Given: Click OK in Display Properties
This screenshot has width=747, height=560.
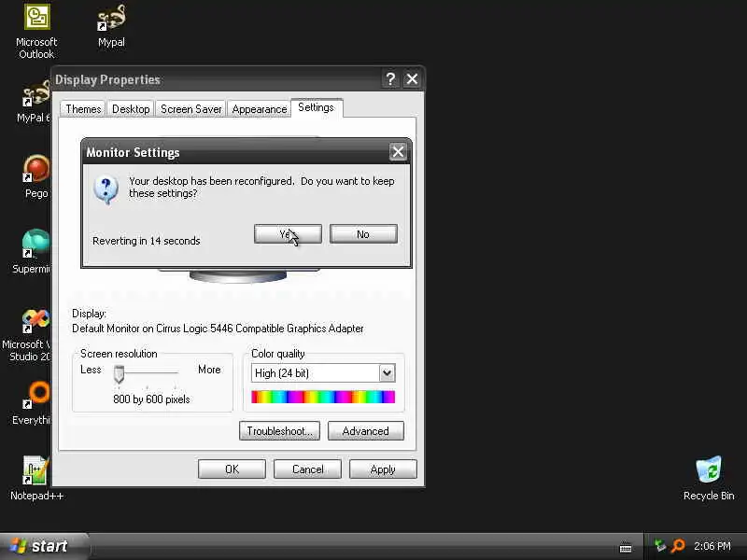Looking at the screenshot, I should 232,469.
